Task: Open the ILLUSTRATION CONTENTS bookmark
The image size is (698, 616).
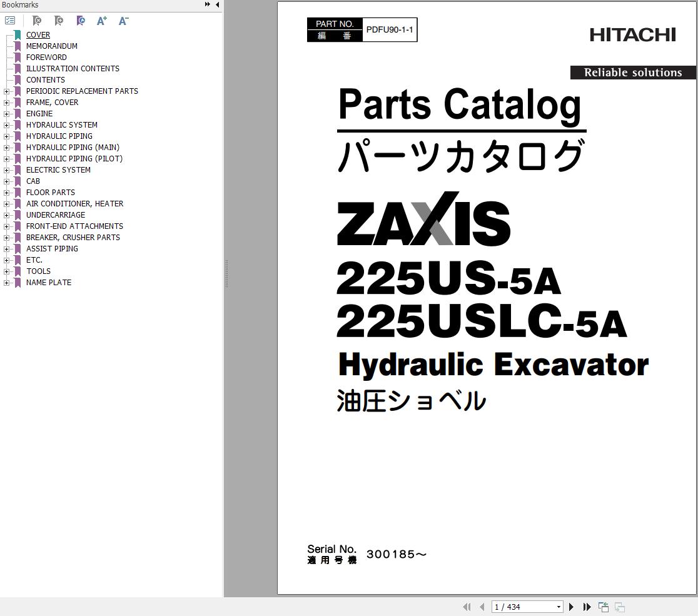Action: click(73, 69)
